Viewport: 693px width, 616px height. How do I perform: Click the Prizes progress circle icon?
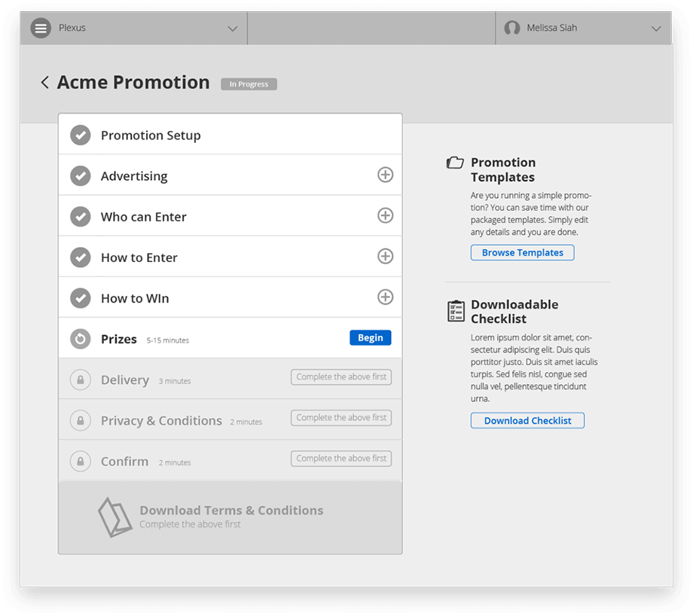pyautogui.click(x=81, y=339)
